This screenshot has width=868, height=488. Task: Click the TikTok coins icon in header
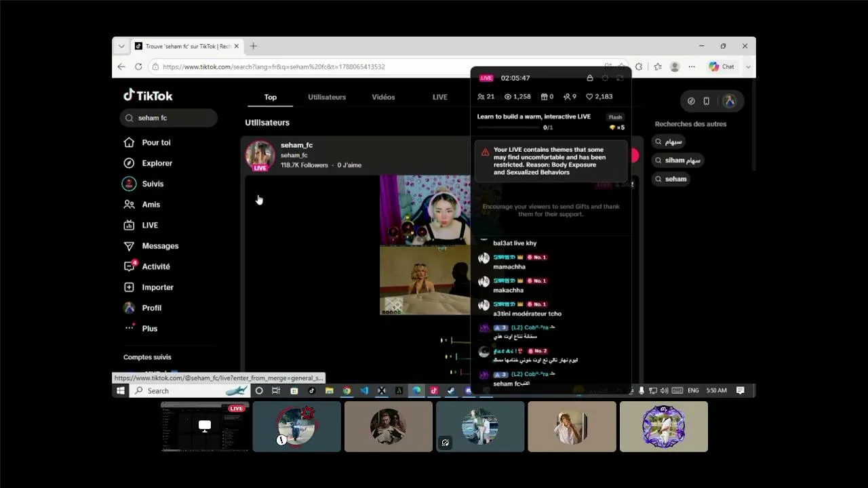click(691, 101)
